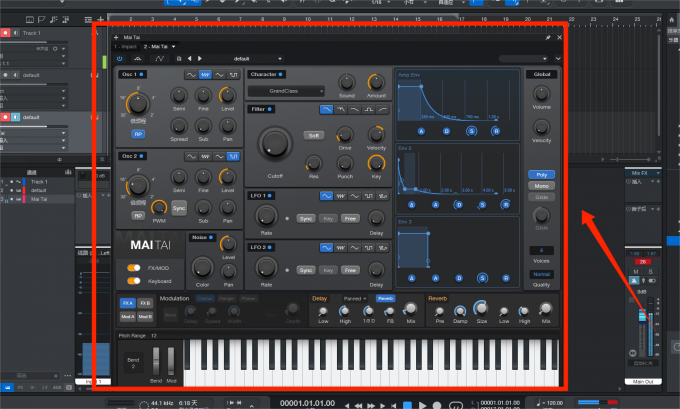
Task: Switch to the 1 - Impact tab
Action: tap(126, 46)
